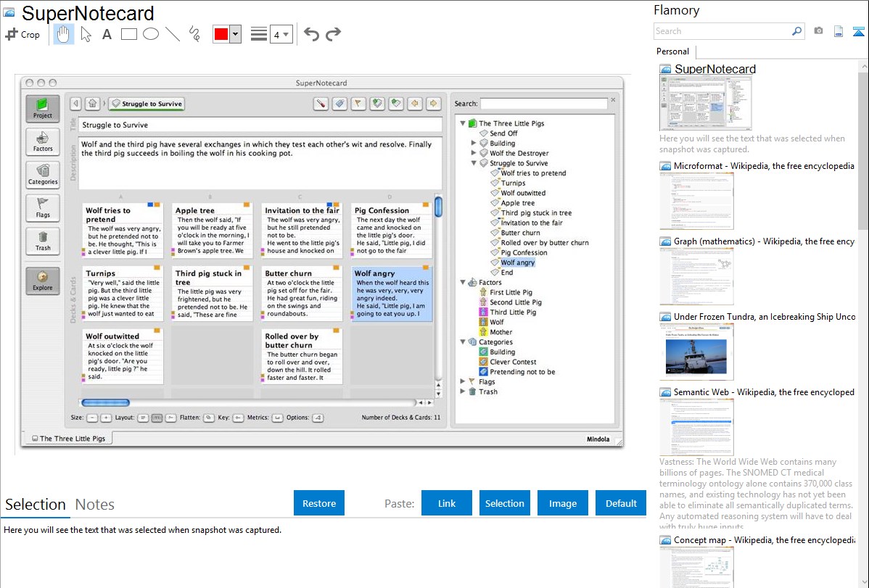Open the Graph (mathematics) snapshot thumbnail

click(x=696, y=276)
